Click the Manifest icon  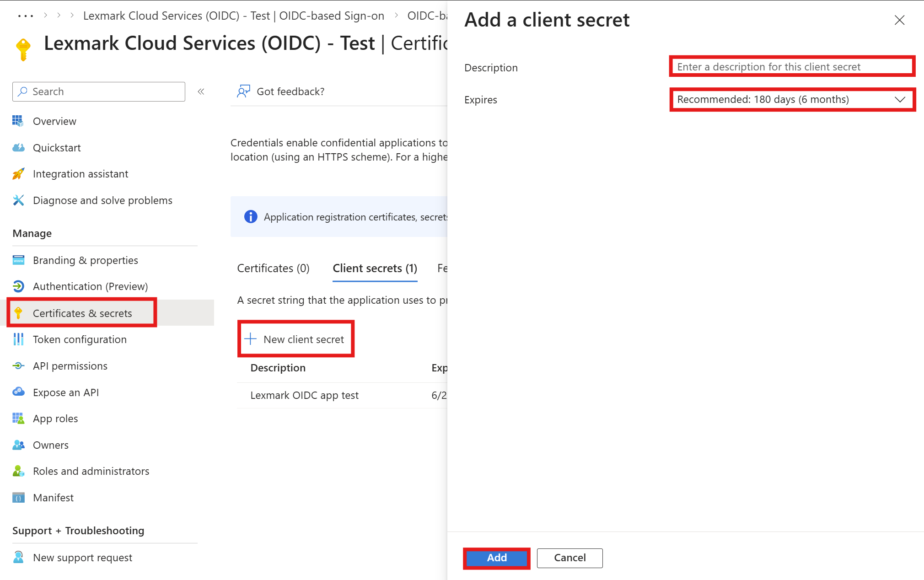click(18, 498)
